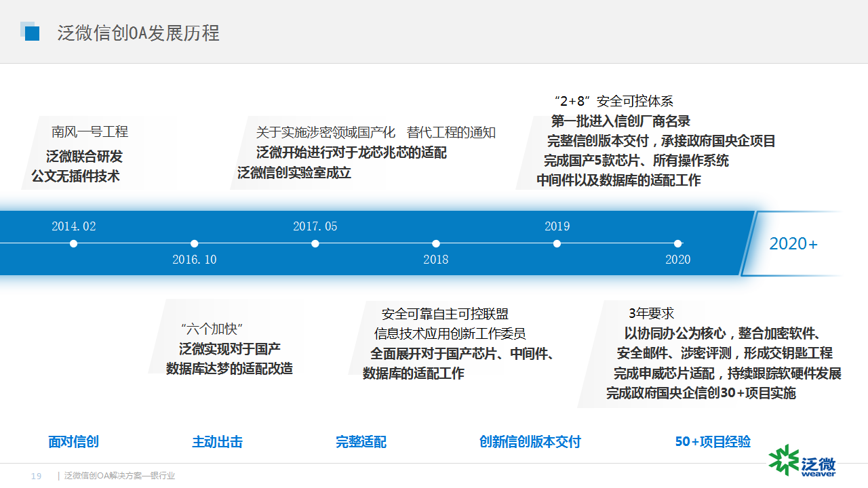
Task: Click the blue label 创新信创版本交付
Action: tap(530, 442)
